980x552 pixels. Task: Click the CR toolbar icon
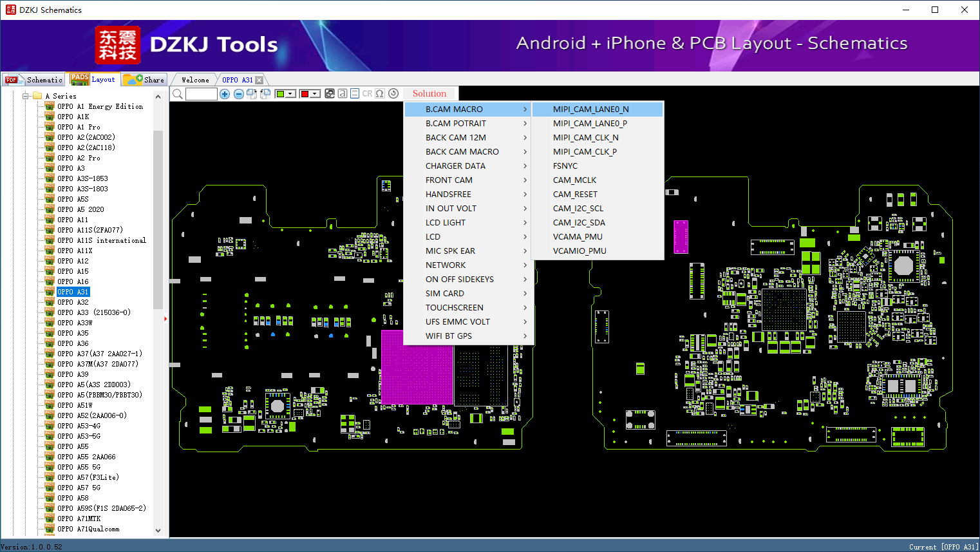click(367, 93)
